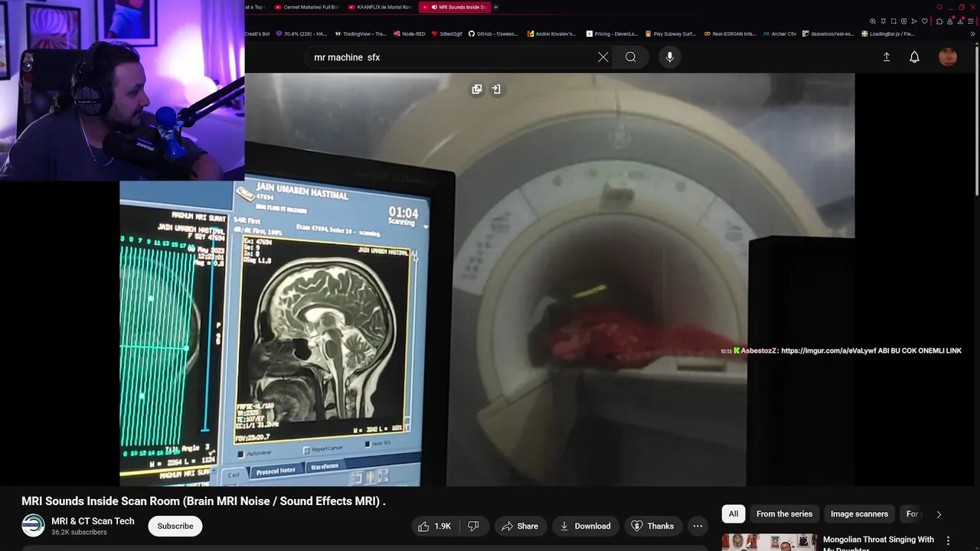Image resolution: width=980 pixels, height=551 pixels.
Task: Open the daanelson/real-es bookmark
Action: click(828, 34)
